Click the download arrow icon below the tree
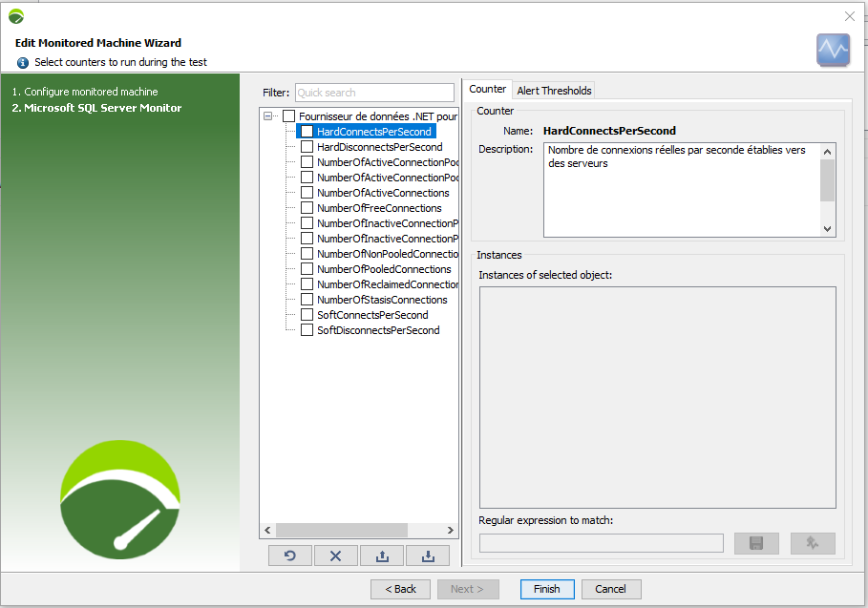Screen dimensions: 868x608 [427, 556]
